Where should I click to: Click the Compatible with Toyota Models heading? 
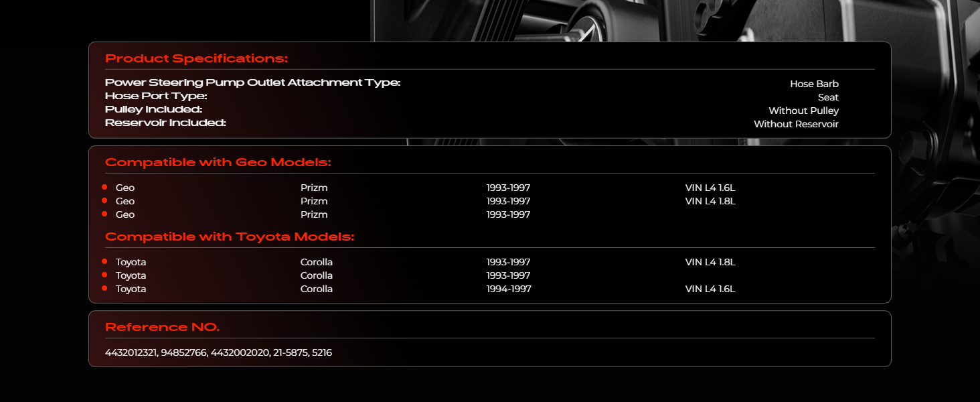229,237
